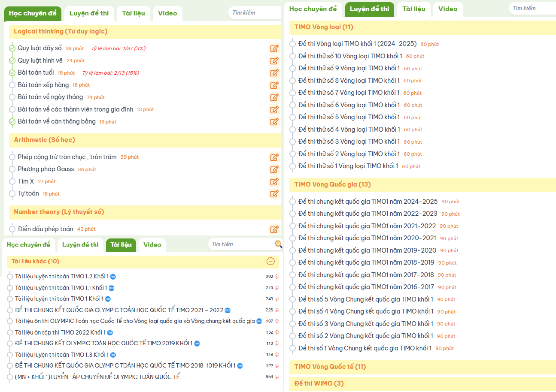This screenshot has height=392, width=556.
Task: Download Tài liệu luyện thi toán TIMO 1.2 via its cloud icon
Action: 277,277
